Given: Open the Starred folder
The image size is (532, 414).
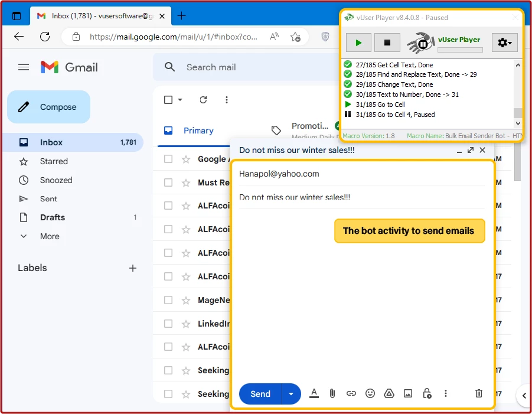Looking at the screenshot, I should pyautogui.click(x=54, y=161).
